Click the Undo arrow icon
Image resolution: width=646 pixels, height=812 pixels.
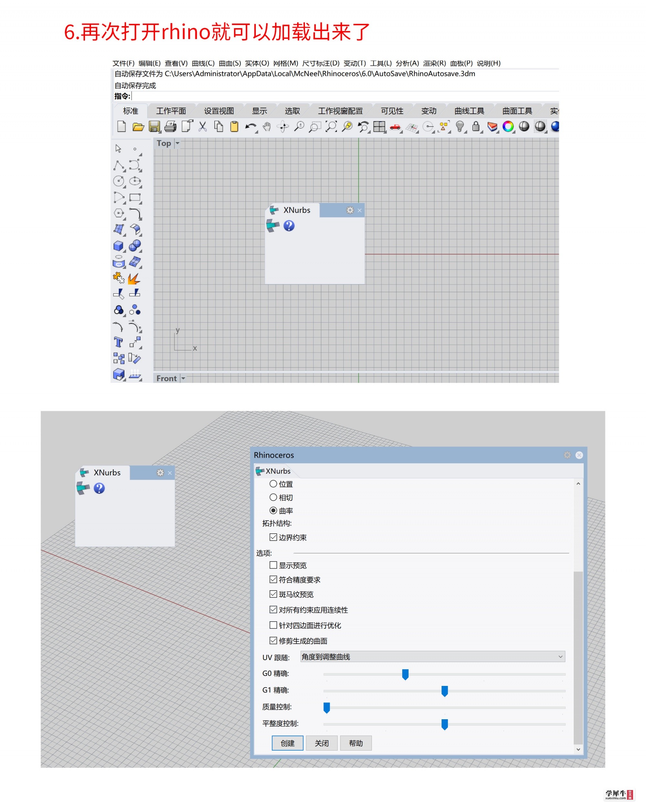251,127
